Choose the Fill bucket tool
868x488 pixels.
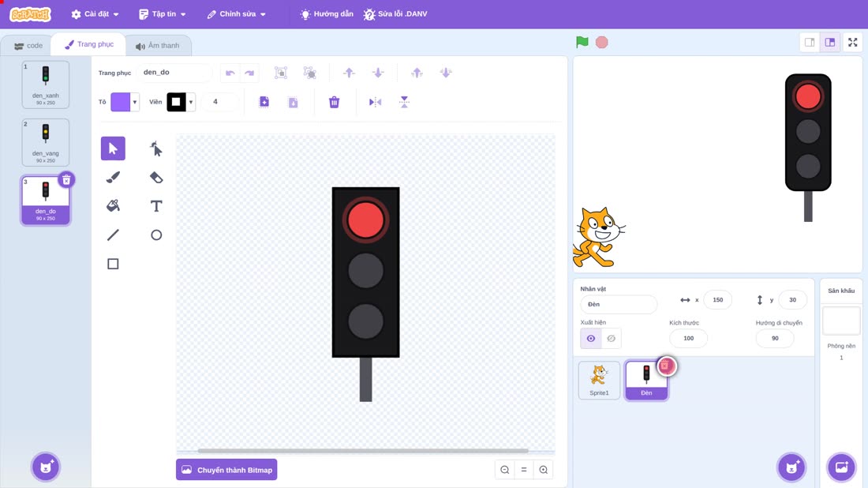113,206
